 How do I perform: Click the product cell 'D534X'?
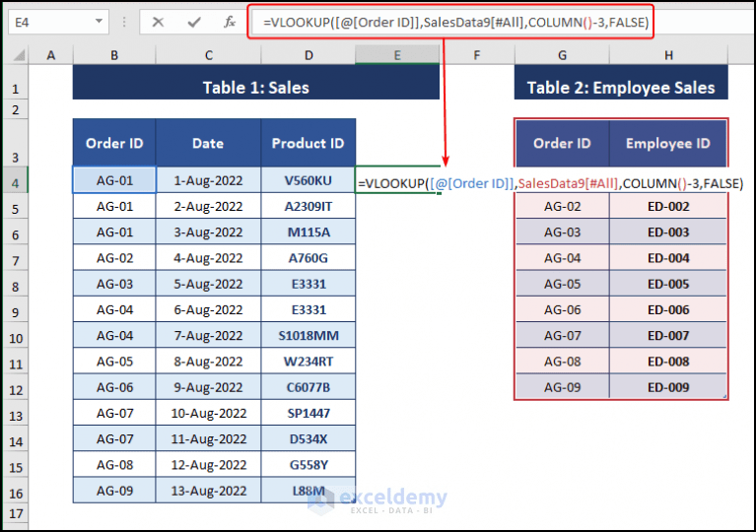click(309, 439)
